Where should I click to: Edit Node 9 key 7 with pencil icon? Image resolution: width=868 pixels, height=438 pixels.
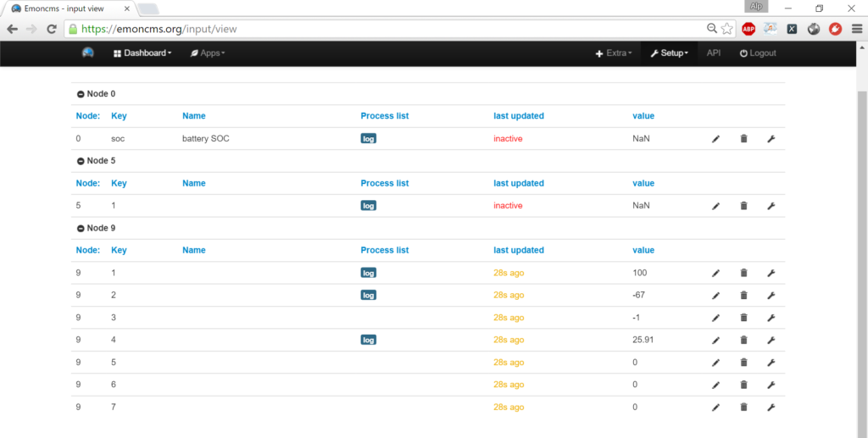(715, 408)
